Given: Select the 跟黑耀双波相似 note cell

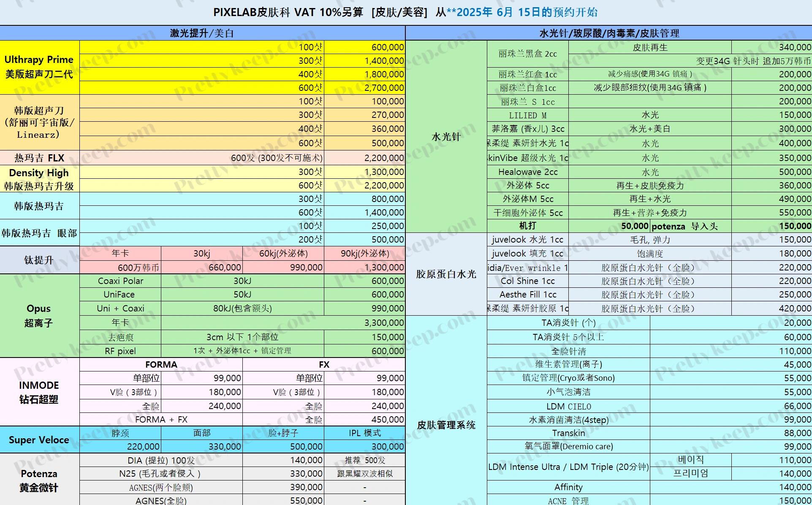Looking at the screenshot, I should click(365, 474).
